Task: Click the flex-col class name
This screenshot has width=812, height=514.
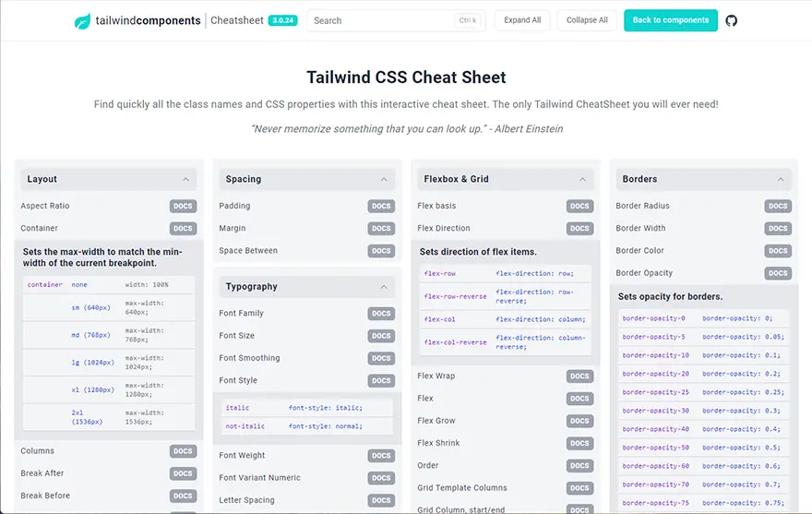Action: point(439,319)
